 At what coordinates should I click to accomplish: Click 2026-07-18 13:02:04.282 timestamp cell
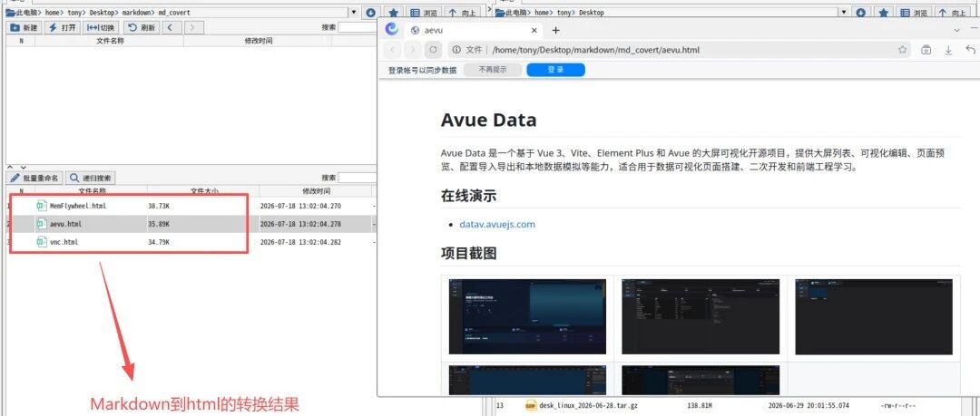[300, 242]
